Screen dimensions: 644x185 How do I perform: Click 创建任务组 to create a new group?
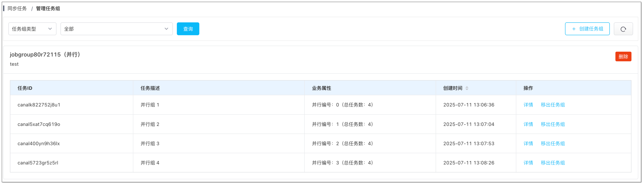click(587, 29)
